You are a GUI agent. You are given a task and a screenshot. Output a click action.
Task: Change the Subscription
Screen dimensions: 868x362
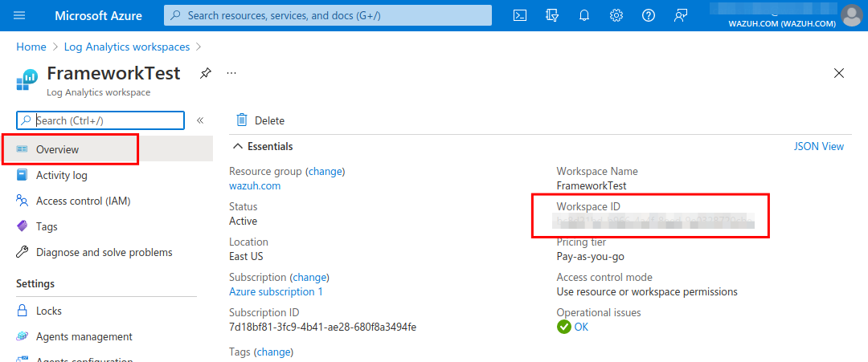(309, 277)
